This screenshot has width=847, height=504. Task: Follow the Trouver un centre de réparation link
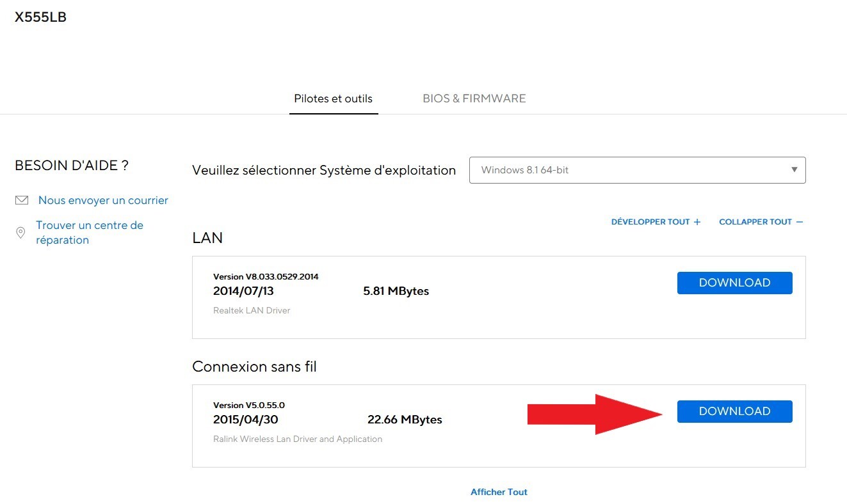tap(89, 233)
